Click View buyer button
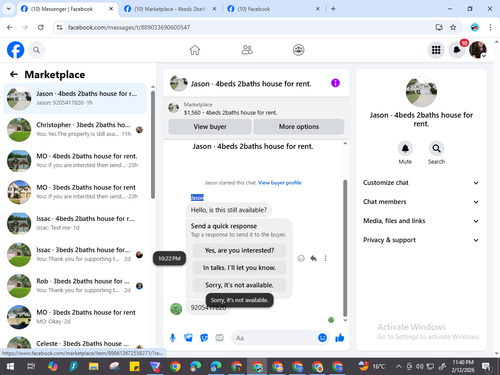Image resolution: width=500 pixels, height=375 pixels. tap(210, 127)
